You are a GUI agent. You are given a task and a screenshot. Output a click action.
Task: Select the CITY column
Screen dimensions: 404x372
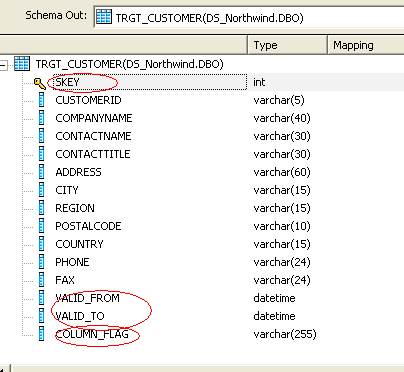67,190
